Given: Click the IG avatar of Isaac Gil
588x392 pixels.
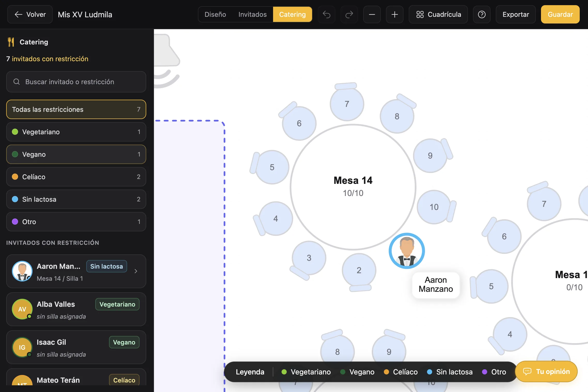Looking at the screenshot, I should [x=22, y=347].
